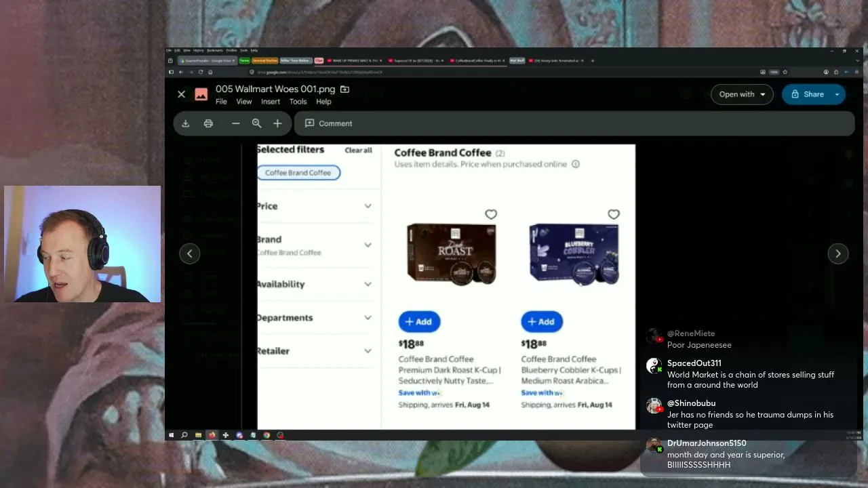Go to the next image
The image size is (868, 488).
point(838,253)
